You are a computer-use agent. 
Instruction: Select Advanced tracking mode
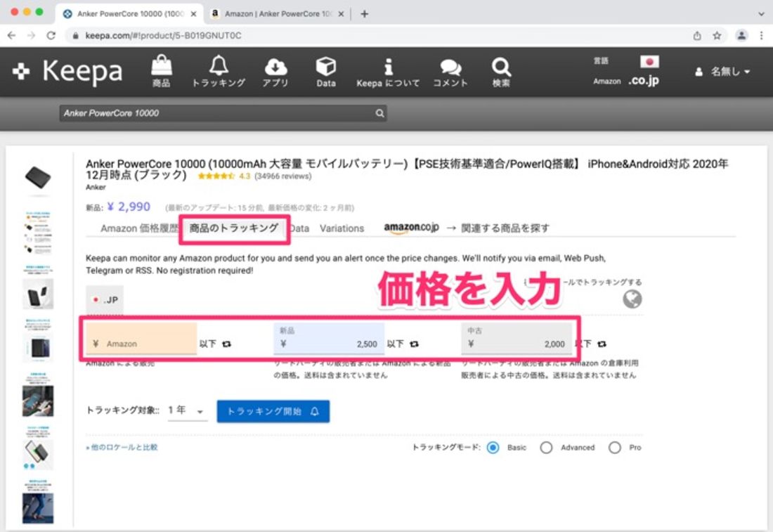[546, 448]
